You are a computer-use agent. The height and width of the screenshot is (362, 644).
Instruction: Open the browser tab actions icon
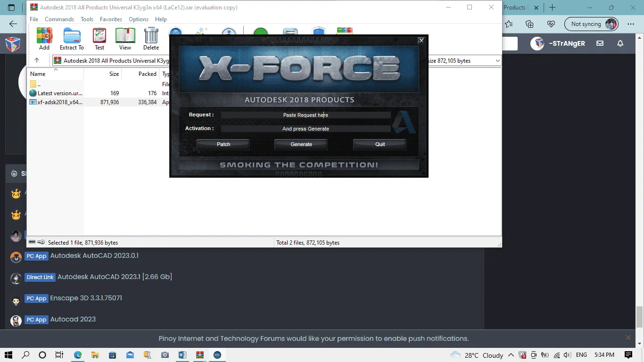(11, 8)
